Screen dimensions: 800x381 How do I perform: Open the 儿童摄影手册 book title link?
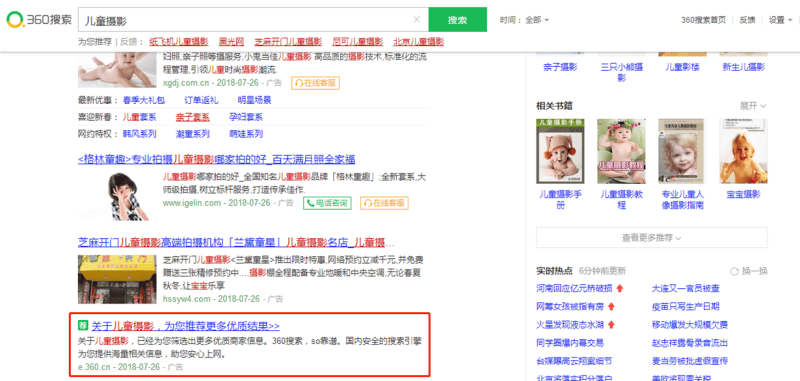(560, 199)
